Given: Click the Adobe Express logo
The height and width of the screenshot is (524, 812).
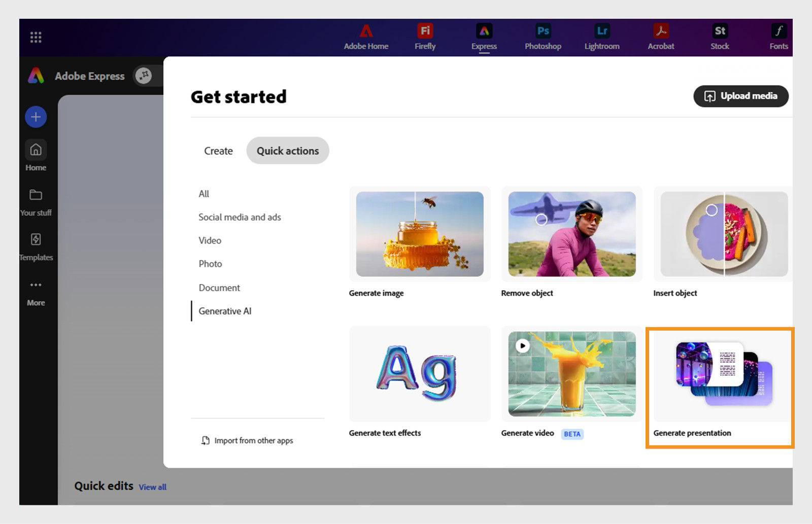Looking at the screenshot, I should 36,76.
